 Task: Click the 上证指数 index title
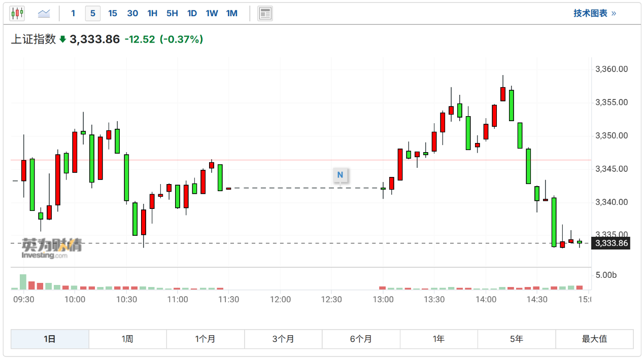33,40
